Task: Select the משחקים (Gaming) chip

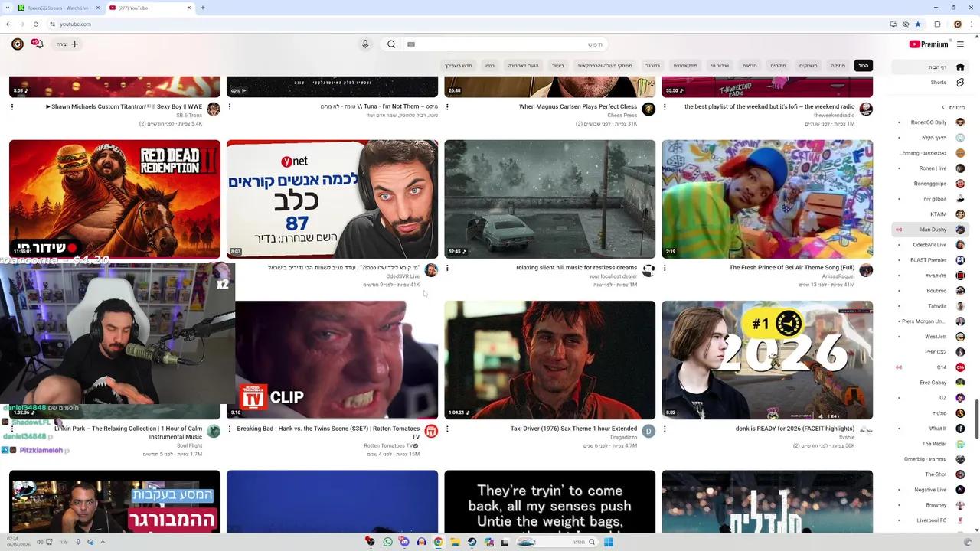Action: pyautogui.click(x=808, y=66)
